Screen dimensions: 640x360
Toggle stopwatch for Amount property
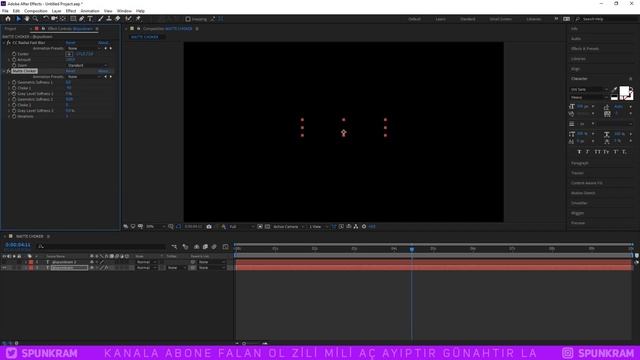pos(14,60)
